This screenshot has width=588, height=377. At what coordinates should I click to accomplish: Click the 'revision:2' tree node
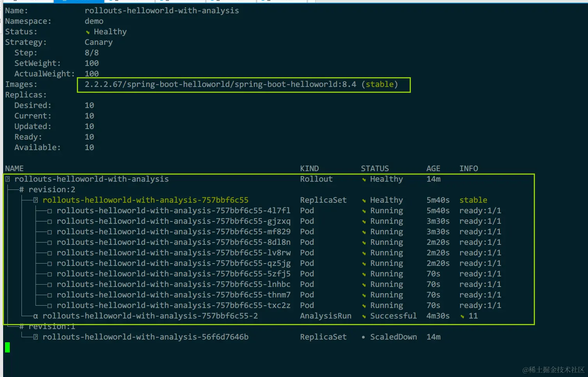(52, 189)
